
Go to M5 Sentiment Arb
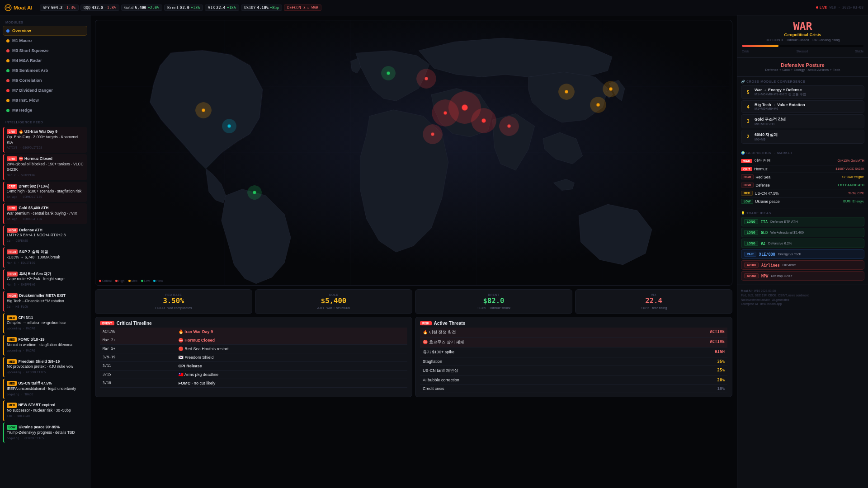click(45, 70)
